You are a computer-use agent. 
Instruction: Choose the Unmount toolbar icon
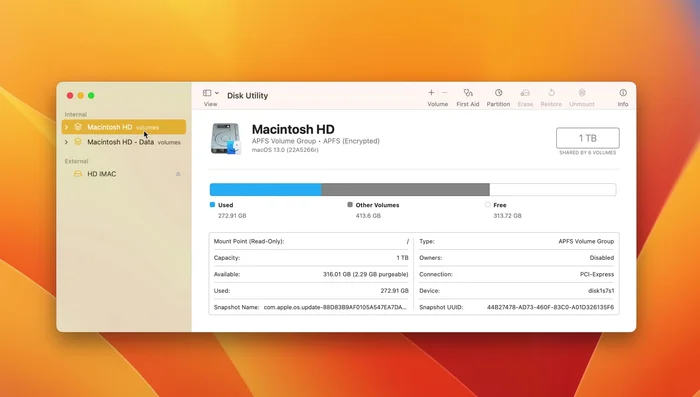click(x=582, y=92)
